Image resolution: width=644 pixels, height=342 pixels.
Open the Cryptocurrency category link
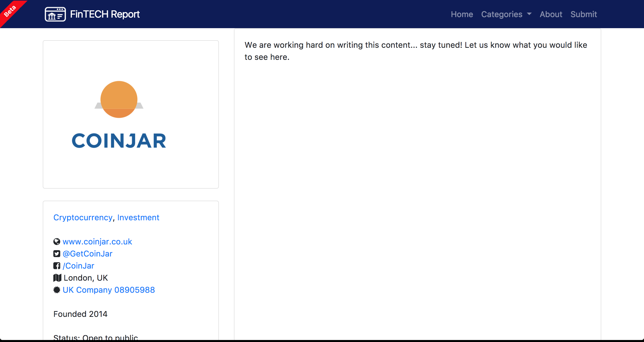point(83,218)
